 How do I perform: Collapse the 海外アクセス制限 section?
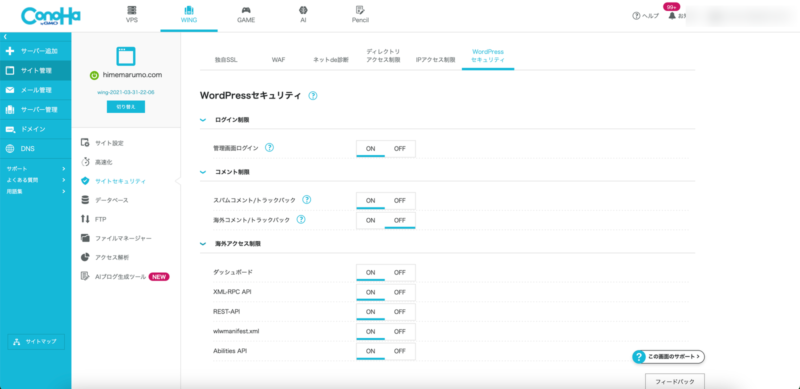[x=204, y=244]
